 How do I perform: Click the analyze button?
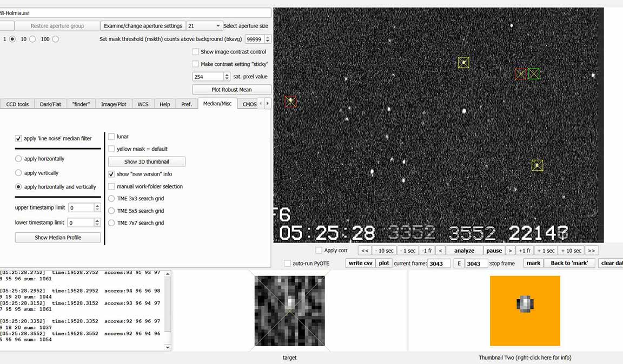pyautogui.click(x=464, y=251)
